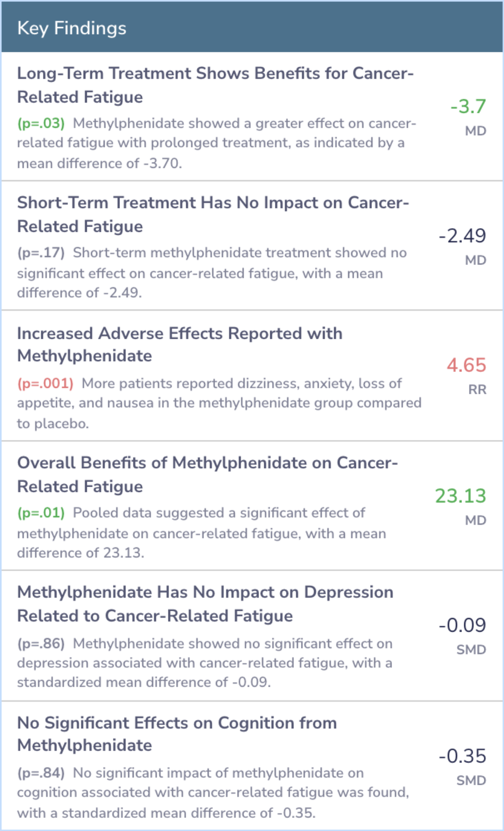Open the Long-Term Treatment Shows Benefits finding

[x=215, y=85]
